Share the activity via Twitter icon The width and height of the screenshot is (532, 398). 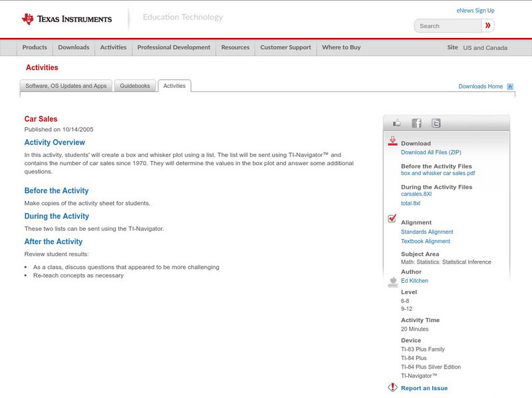pyautogui.click(x=436, y=123)
